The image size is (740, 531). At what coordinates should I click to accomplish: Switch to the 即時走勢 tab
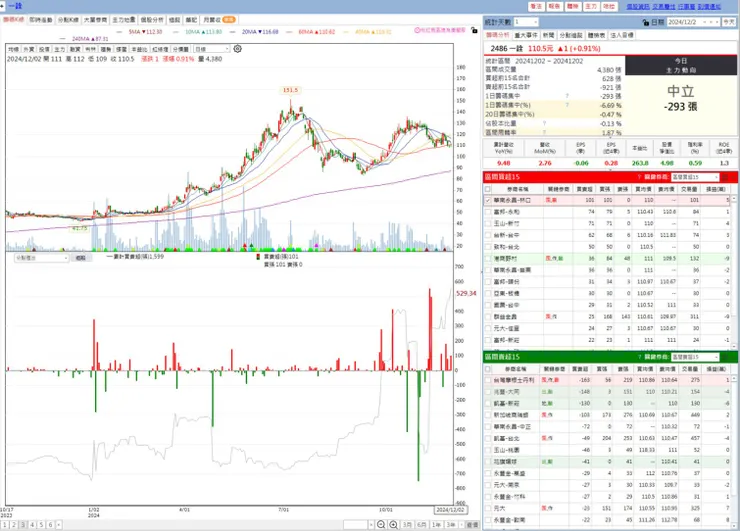(x=41, y=20)
